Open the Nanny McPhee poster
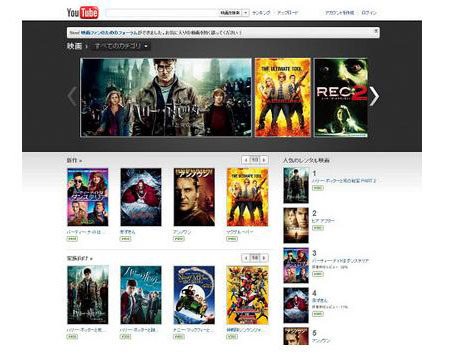The width and height of the screenshot is (462, 360). [194, 295]
